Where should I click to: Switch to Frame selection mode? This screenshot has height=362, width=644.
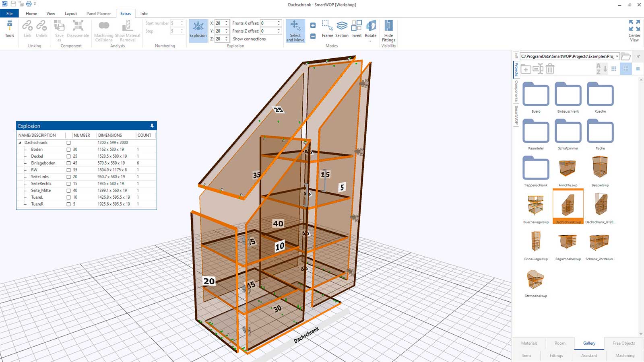pos(327,29)
